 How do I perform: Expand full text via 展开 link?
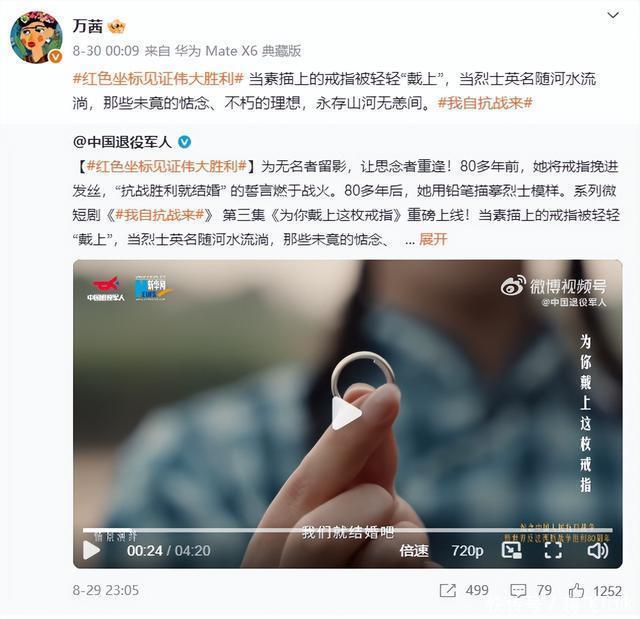tap(433, 239)
